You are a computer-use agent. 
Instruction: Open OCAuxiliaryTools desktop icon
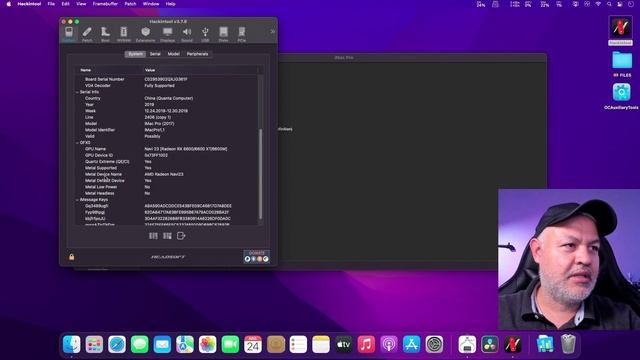coord(621,96)
